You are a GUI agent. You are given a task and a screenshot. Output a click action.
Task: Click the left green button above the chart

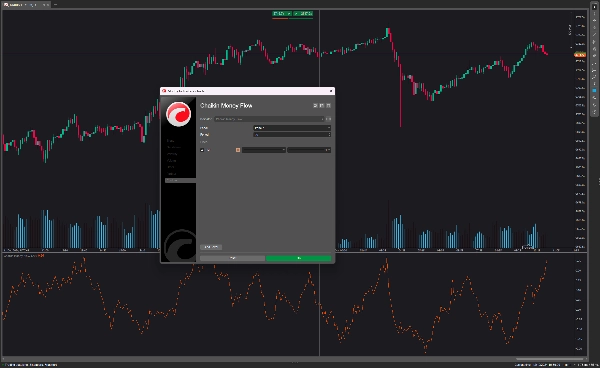(282, 14)
